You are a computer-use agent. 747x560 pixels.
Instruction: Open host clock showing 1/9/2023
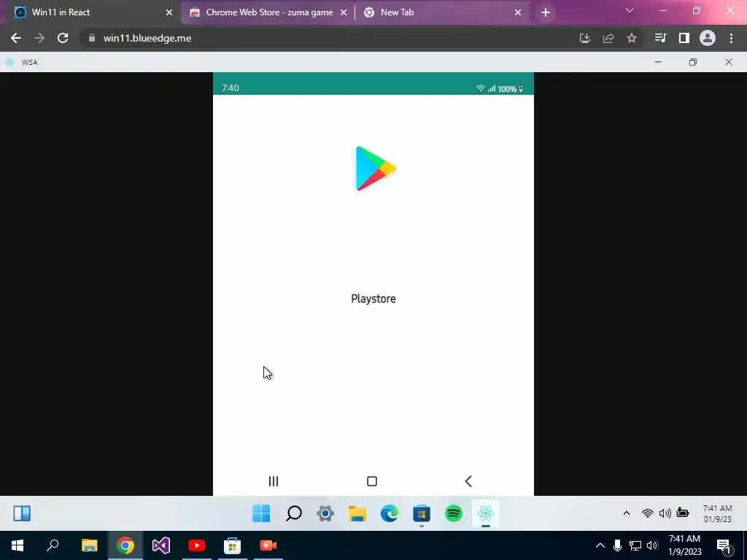click(684, 545)
